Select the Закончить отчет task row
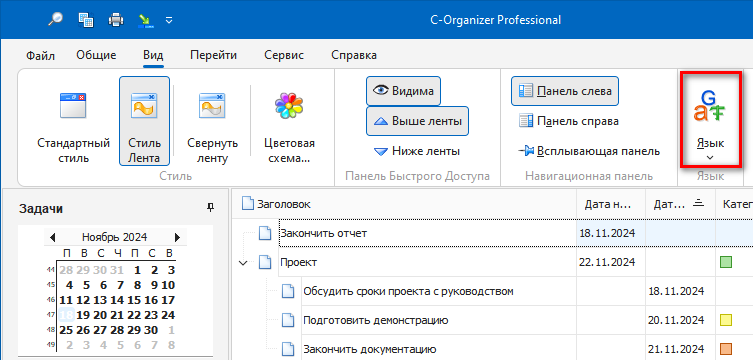 click(492, 234)
